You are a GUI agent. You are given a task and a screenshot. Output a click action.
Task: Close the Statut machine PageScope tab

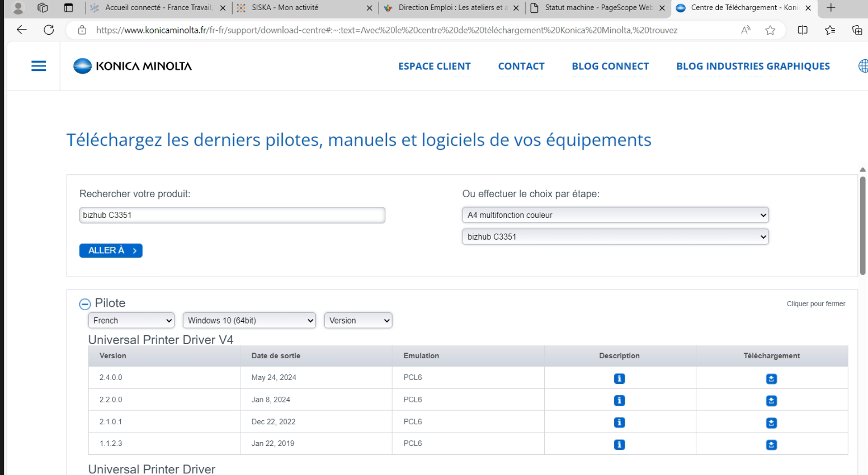662,8
